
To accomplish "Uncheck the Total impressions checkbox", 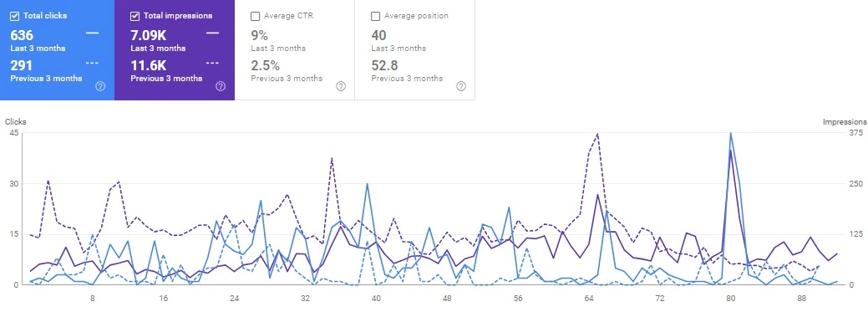I will (135, 16).
